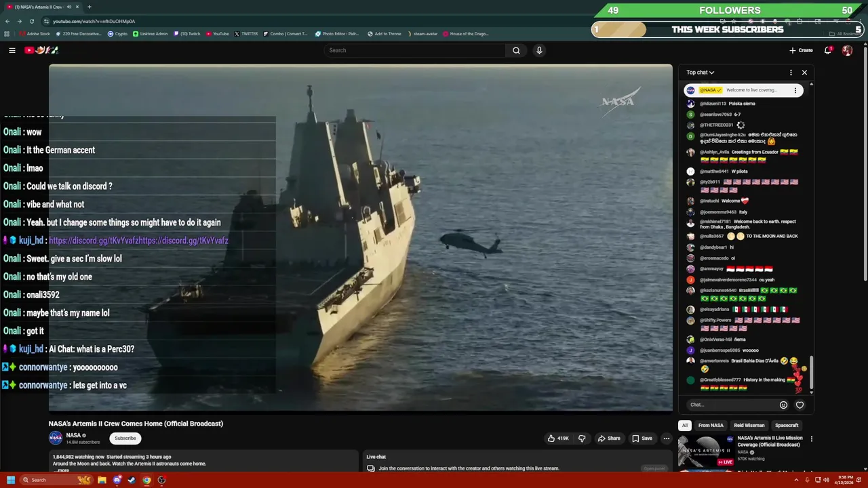Click the search magnifier button
Viewport: 868px width, 488px height.
(x=516, y=50)
